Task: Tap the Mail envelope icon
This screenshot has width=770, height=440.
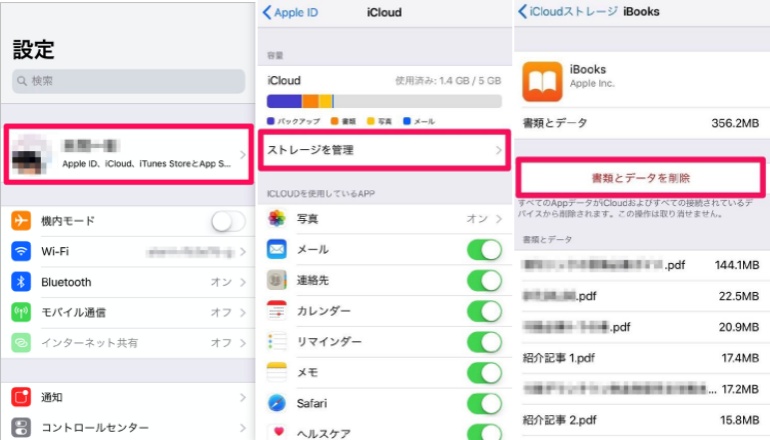Action: 277,249
